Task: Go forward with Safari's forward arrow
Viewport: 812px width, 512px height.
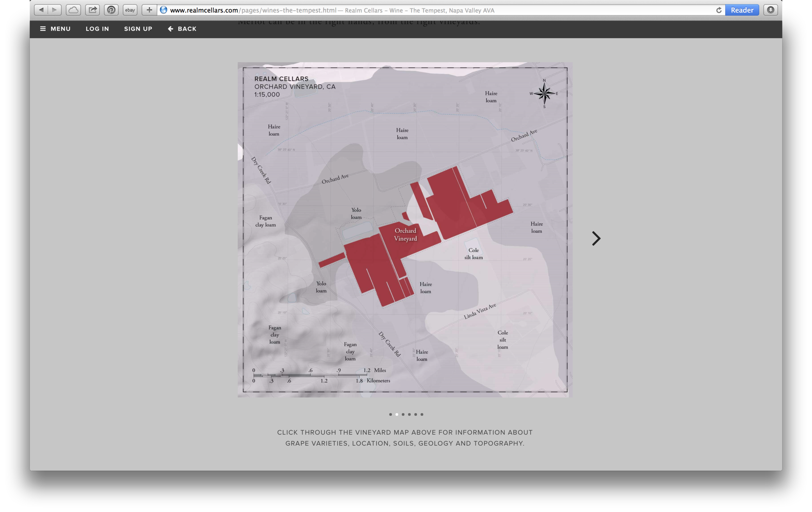Action: pyautogui.click(x=55, y=10)
